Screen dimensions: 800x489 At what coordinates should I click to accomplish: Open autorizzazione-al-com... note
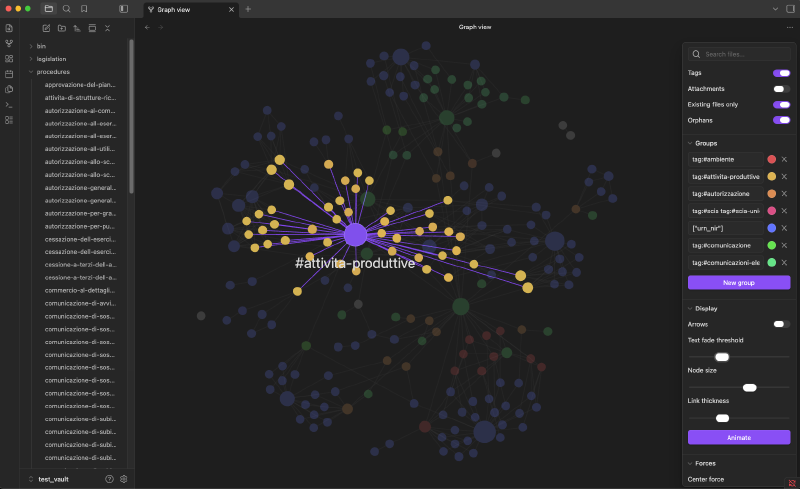click(x=80, y=110)
